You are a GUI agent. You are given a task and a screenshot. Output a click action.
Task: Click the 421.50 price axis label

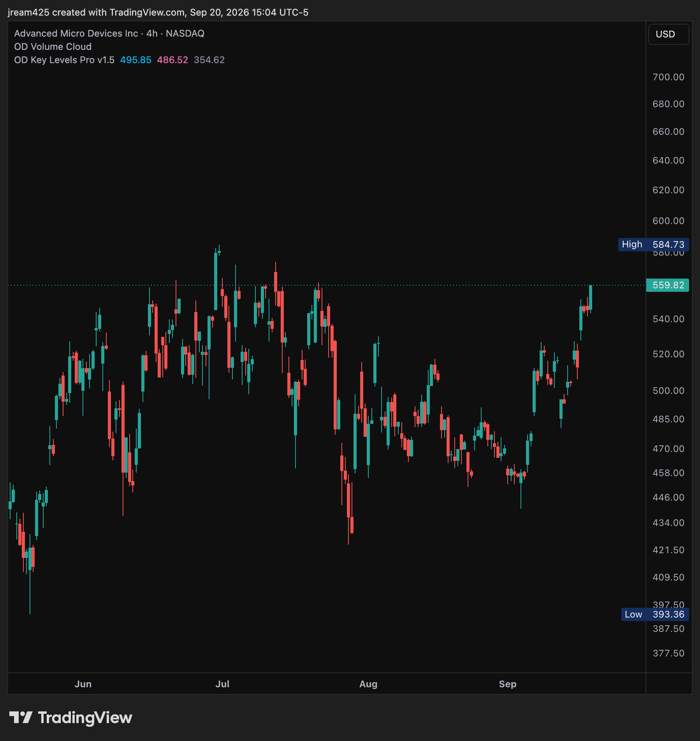(668, 550)
